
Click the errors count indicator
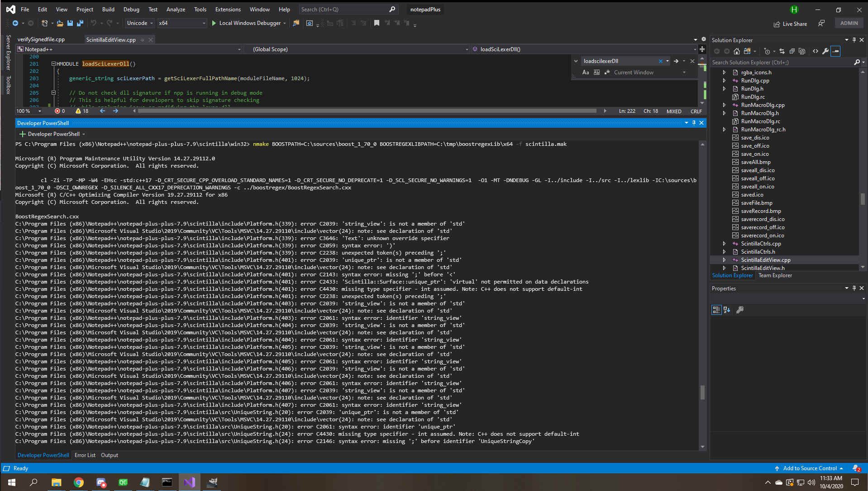pyautogui.click(x=60, y=111)
